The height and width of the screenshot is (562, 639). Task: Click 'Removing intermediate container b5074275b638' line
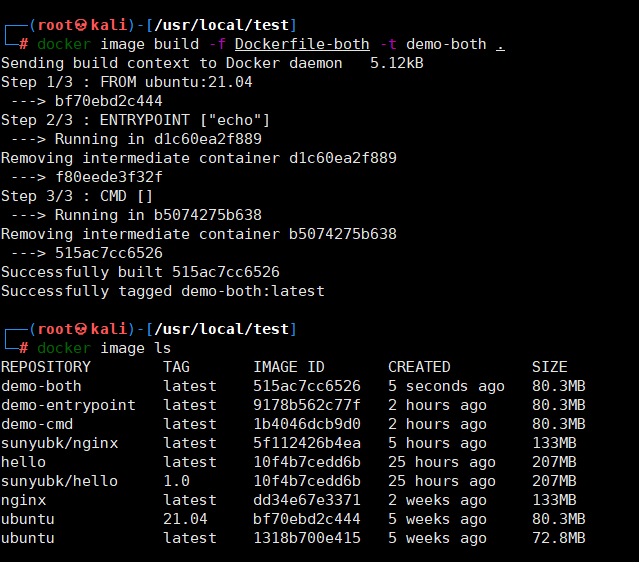coord(198,234)
